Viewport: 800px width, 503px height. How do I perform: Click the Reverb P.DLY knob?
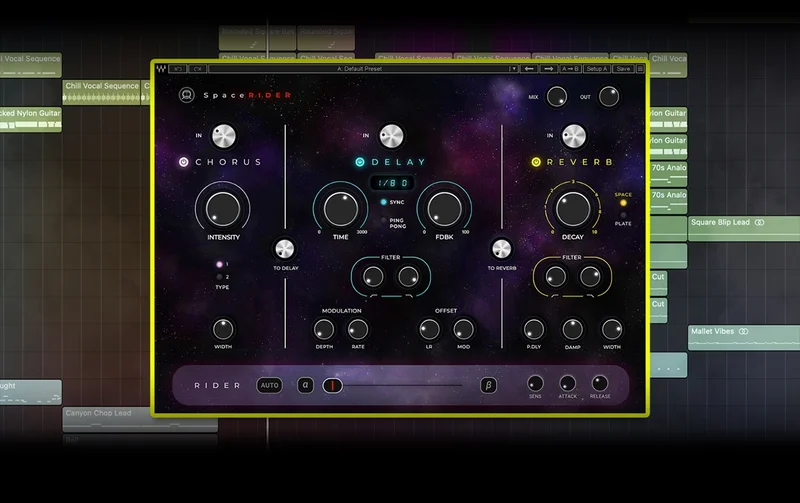pos(534,330)
